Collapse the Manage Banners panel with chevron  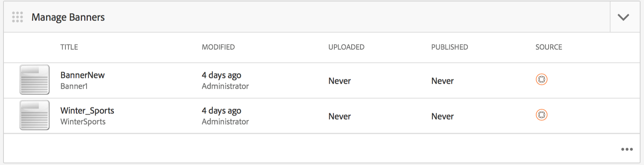pos(623,17)
